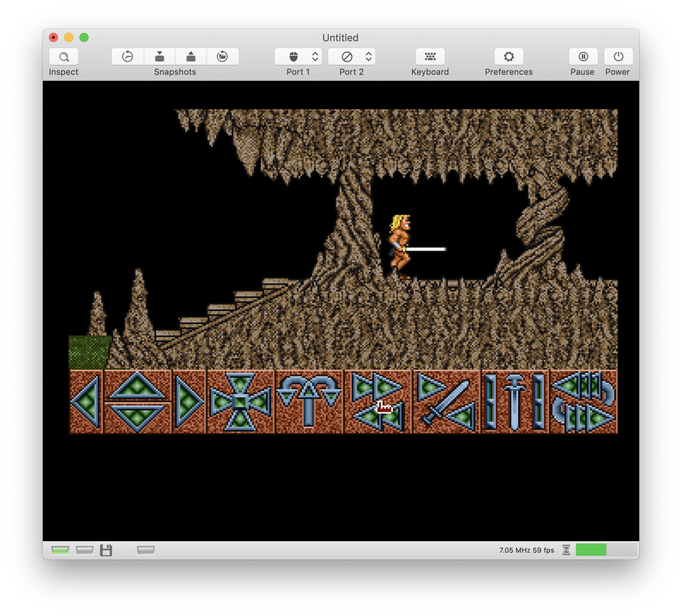Viewport: 682px width, 616px height.
Task: Click the flee icon at the panel's right end
Action: pyautogui.click(x=584, y=402)
